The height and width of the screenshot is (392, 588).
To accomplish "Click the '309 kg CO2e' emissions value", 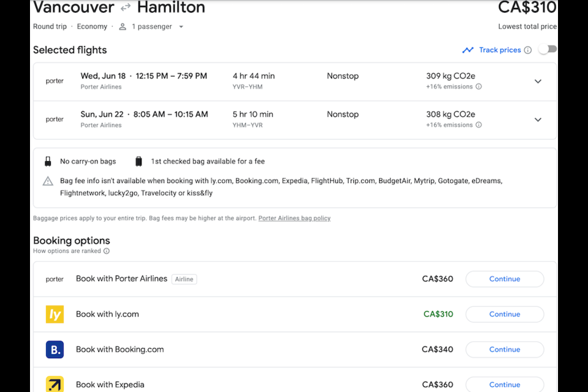I will [x=450, y=76].
